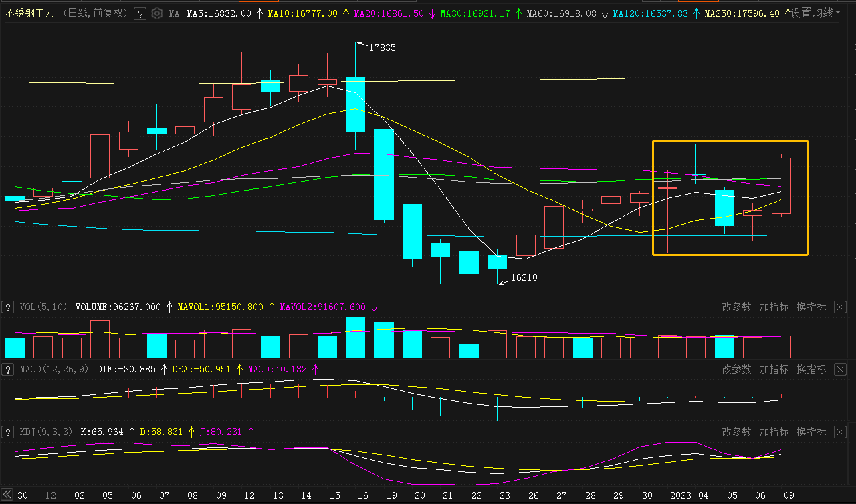Click 改参数 in the MACD panel

736,370
